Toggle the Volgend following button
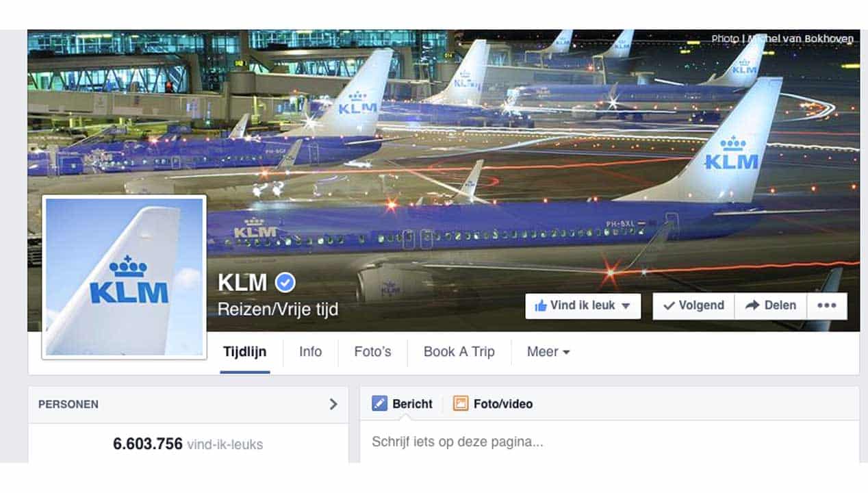868x493 pixels. point(693,306)
